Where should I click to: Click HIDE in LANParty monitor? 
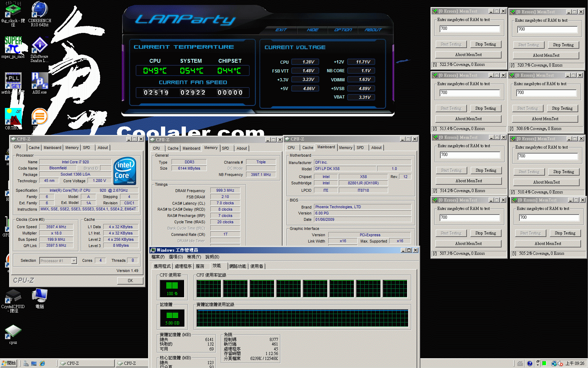click(x=313, y=30)
